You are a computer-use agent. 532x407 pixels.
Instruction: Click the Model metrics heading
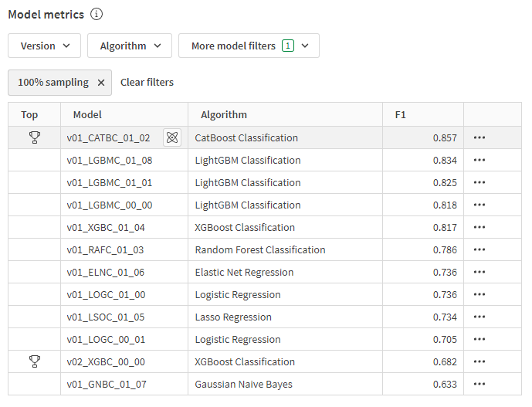click(x=46, y=15)
